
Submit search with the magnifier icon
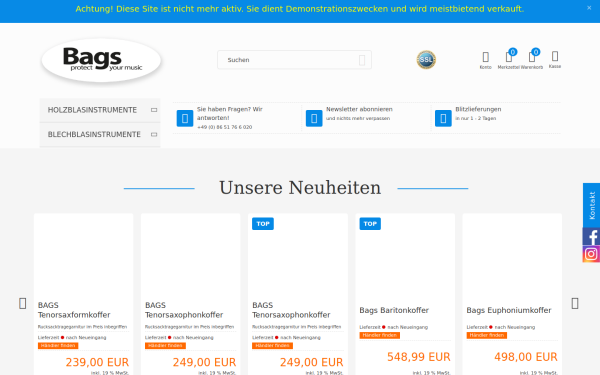tap(362, 60)
